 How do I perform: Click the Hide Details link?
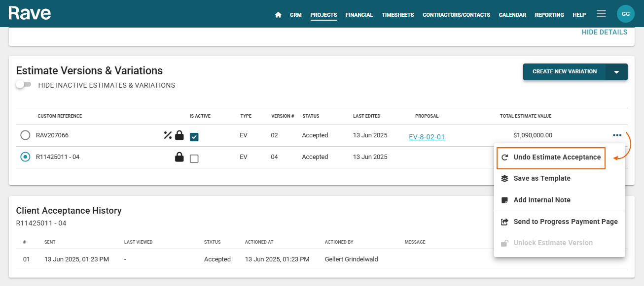[x=604, y=32]
